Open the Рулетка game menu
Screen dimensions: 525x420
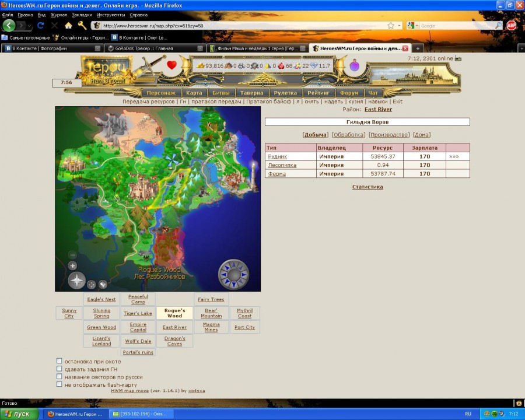[x=285, y=93]
